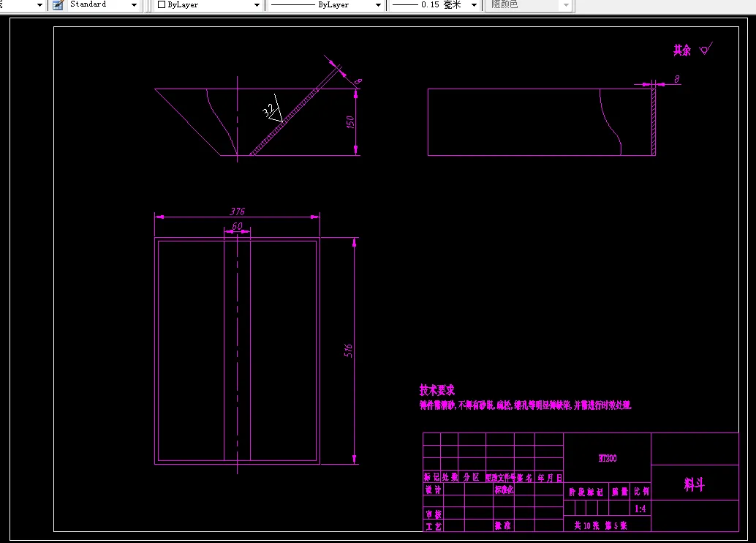Select the 共 10 张 第 5 张 sheet text
Screen dimensions: 756x543
600,525
